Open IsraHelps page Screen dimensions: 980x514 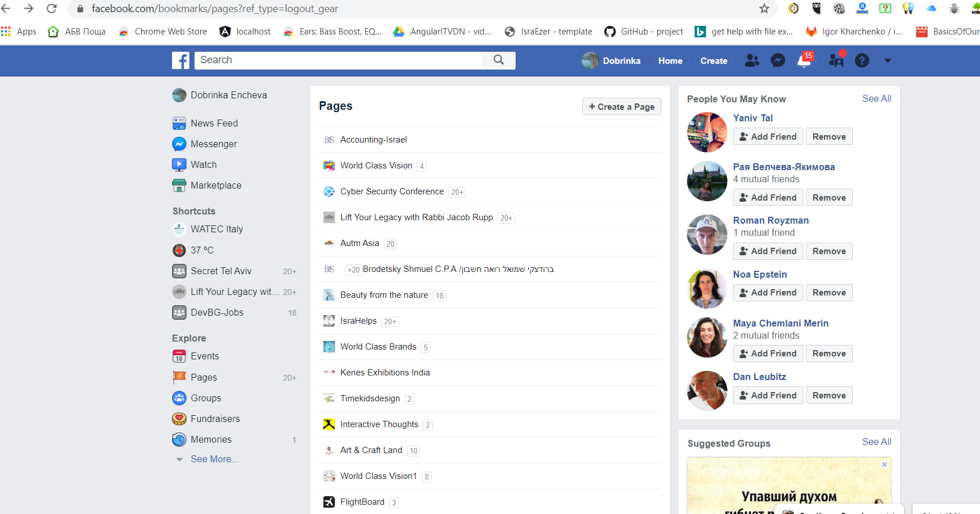(359, 321)
